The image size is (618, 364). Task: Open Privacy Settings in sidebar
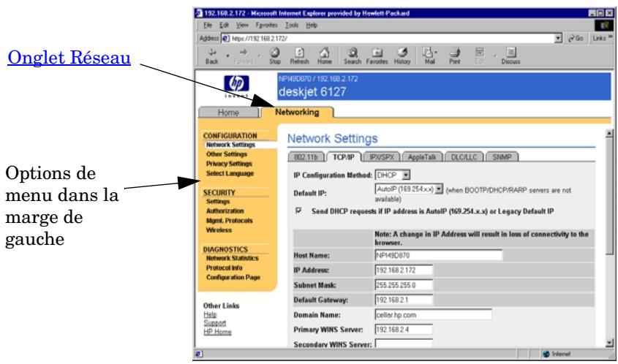pos(229,164)
